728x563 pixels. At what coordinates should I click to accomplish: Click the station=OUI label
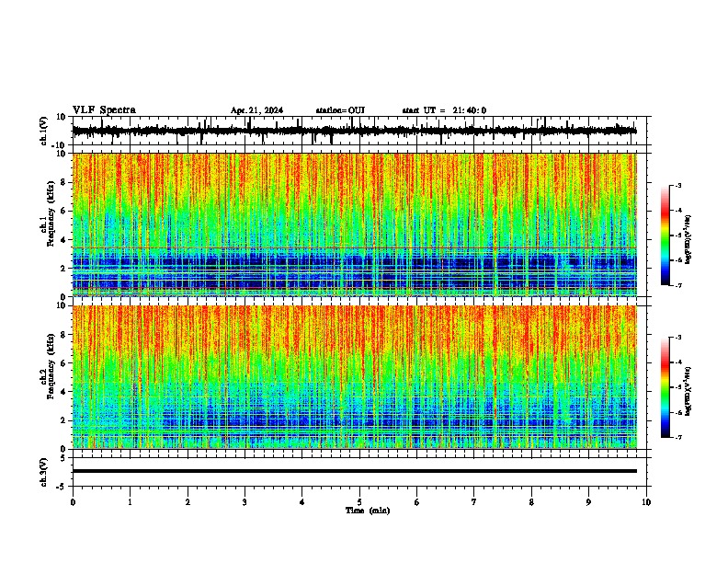(x=340, y=110)
